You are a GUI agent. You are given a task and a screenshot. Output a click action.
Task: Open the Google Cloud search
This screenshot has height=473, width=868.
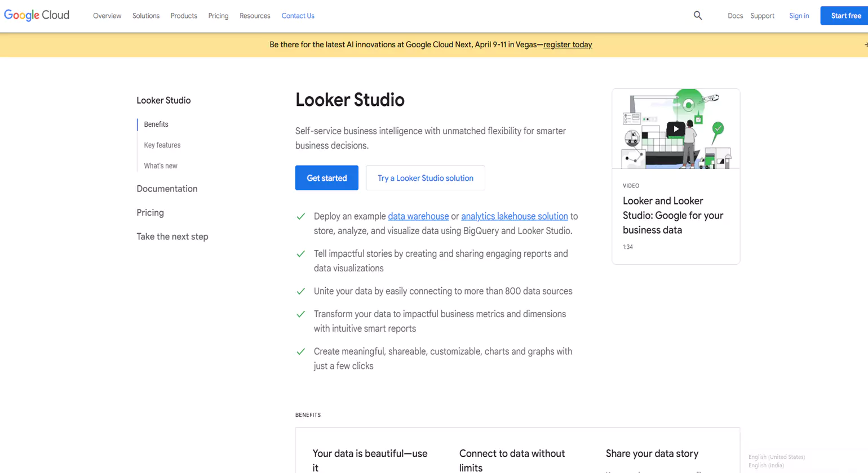click(697, 15)
